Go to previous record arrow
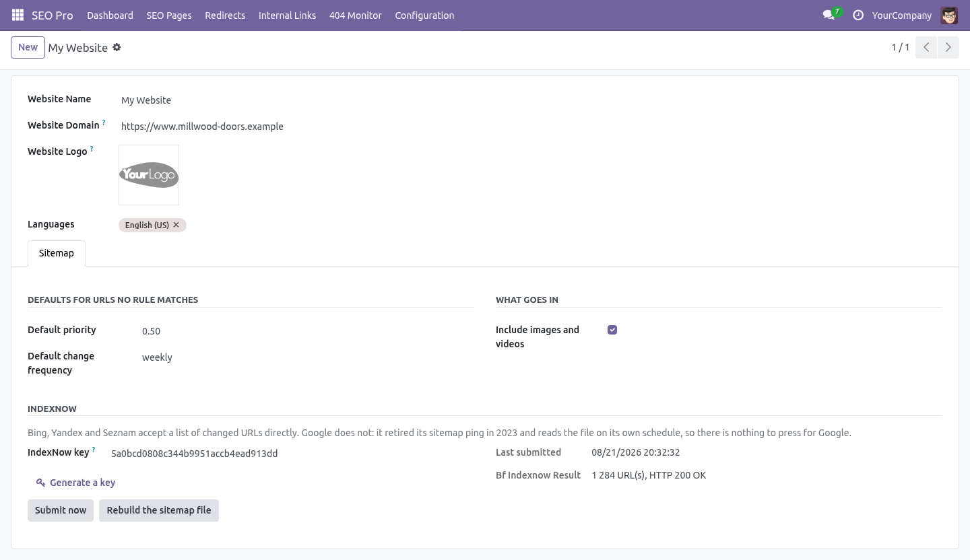Image resolution: width=970 pixels, height=560 pixels. click(x=926, y=47)
